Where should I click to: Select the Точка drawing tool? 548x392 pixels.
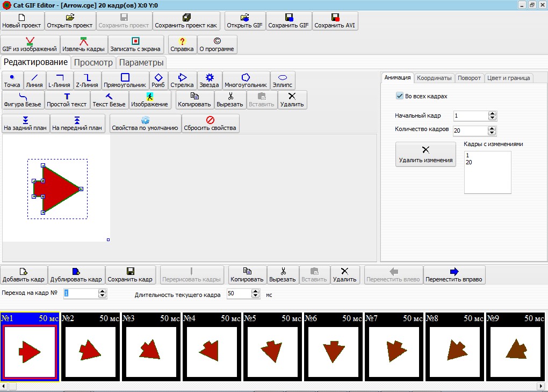(12, 81)
